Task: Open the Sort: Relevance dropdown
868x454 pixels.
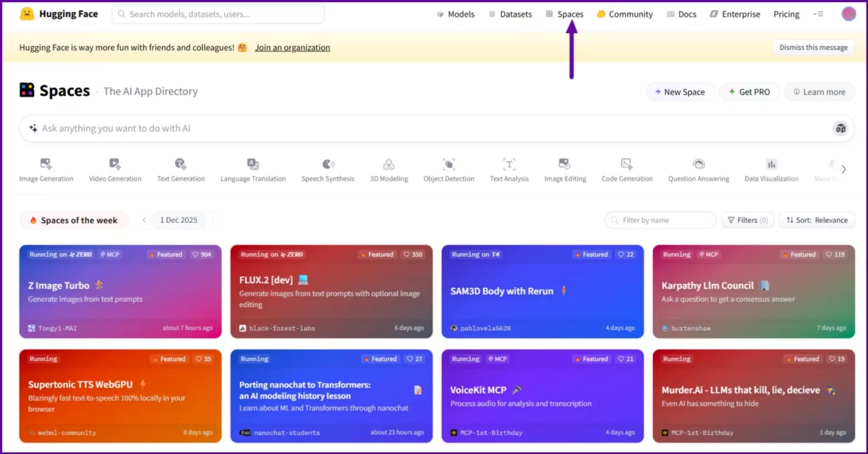Action: [816, 220]
